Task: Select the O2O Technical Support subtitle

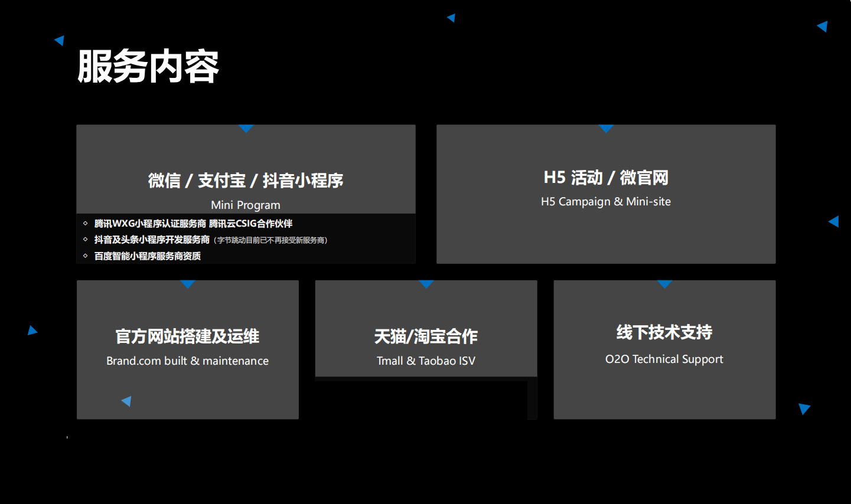Action: [x=664, y=359]
